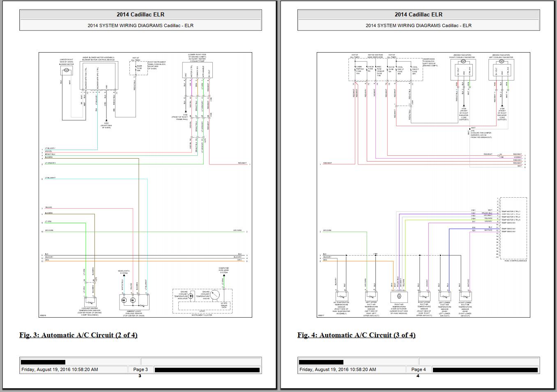The width and height of the screenshot is (557, 392).
Task: Open the Fig. 3 Automatic A/C Circuit caption
Action: (78, 335)
